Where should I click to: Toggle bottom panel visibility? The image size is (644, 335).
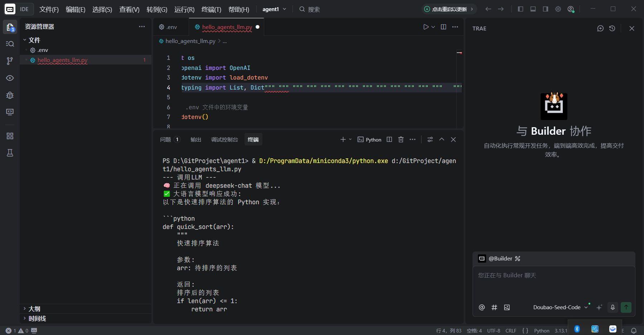(533, 9)
